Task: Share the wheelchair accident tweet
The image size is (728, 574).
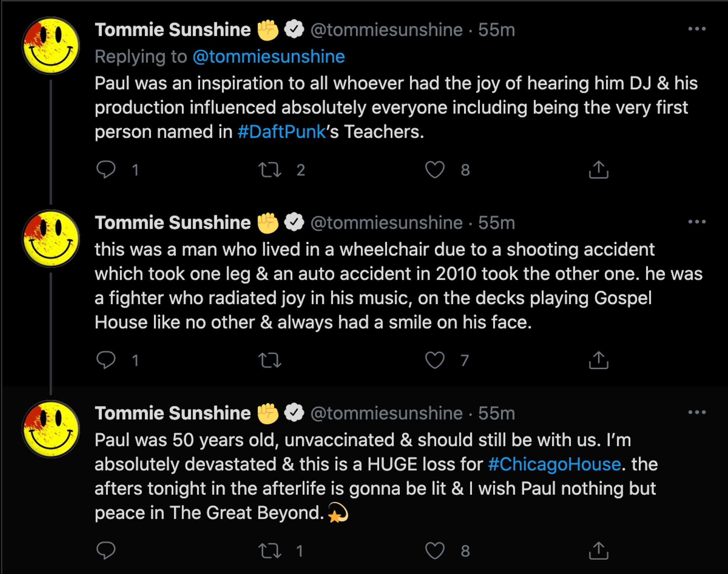Action: [x=599, y=360]
